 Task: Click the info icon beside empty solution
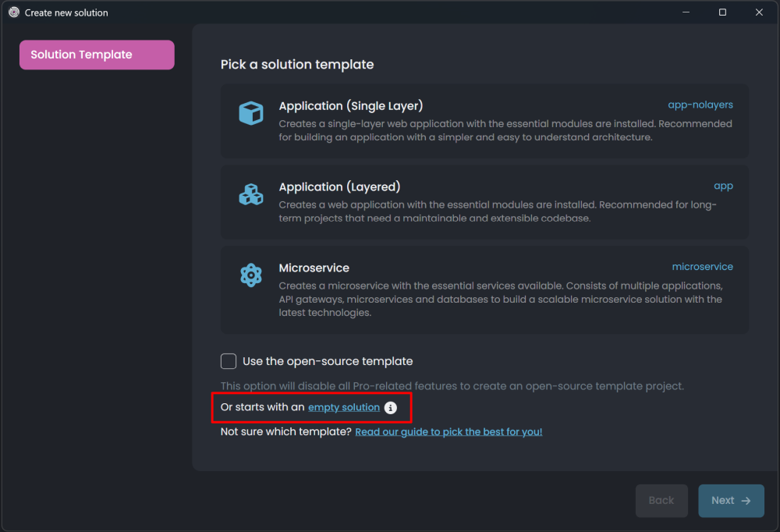pyautogui.click(x=391, y=408)
